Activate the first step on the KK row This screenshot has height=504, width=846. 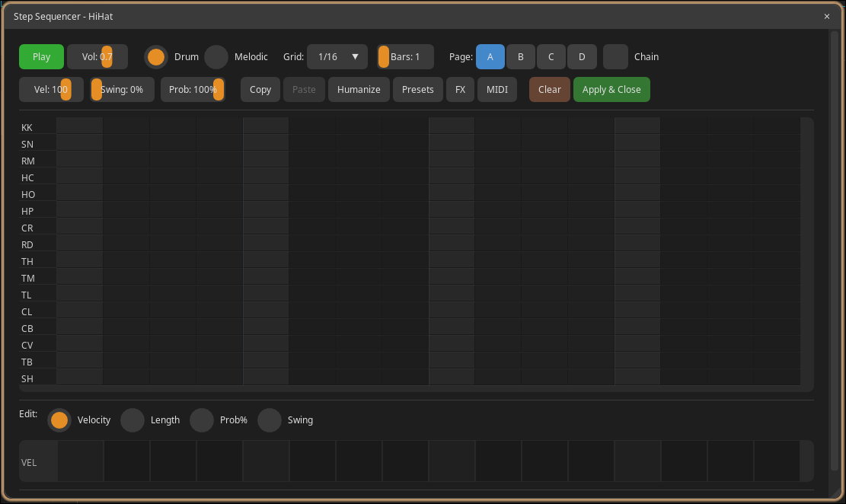78,126
